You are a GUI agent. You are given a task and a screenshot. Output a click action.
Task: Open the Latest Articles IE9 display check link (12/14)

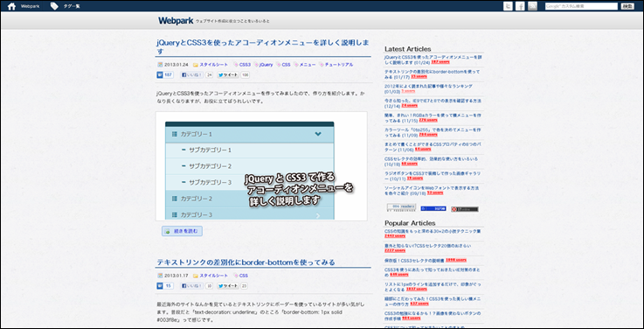(433, 103)
